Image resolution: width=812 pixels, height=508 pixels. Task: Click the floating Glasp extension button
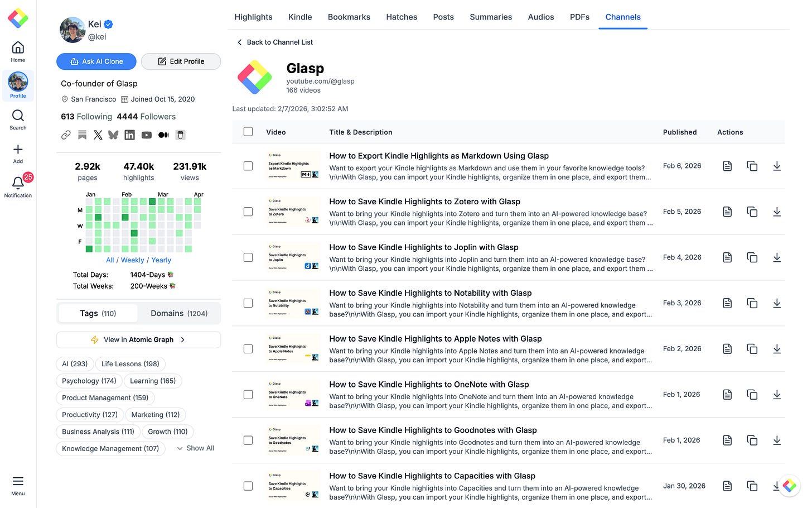point(789,486)
